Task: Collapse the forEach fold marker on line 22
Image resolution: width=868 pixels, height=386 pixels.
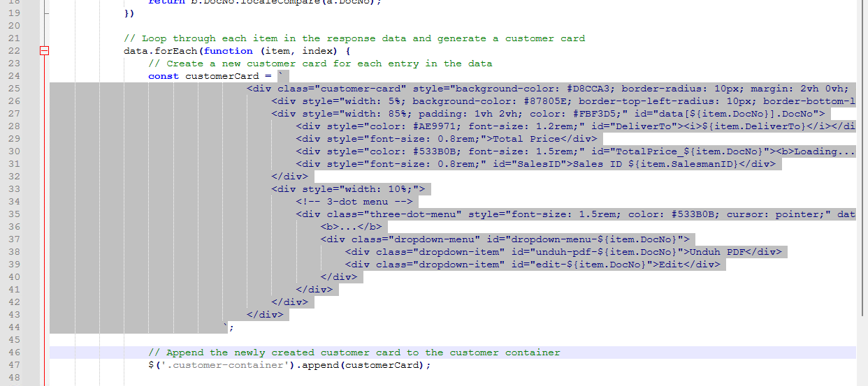Action: click(x=45, y=51)
